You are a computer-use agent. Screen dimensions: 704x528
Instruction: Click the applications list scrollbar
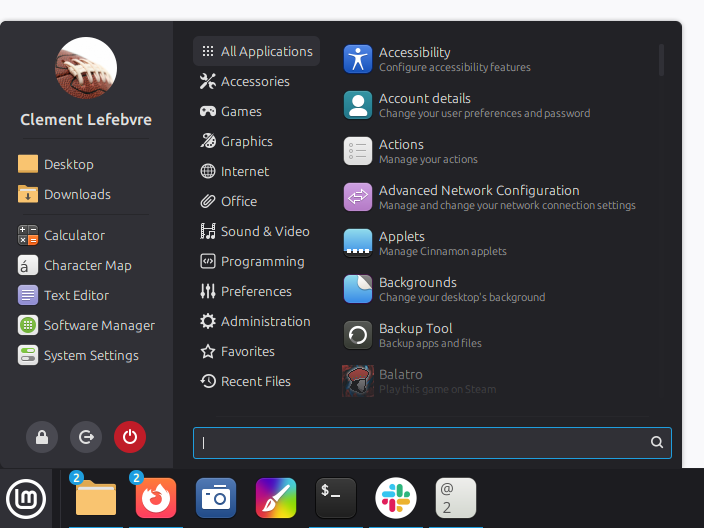661,60
